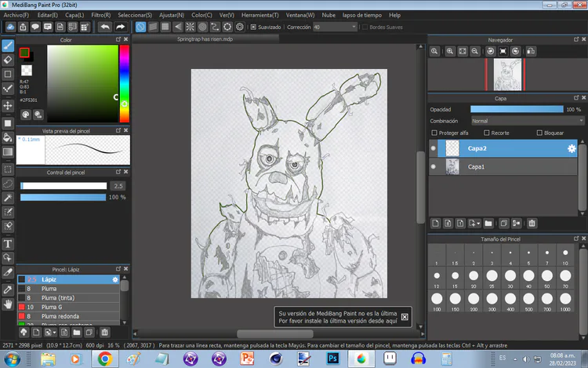Enable Proteger alfa checkbox
Viewport: 588px width, 368px height.
pyautogui.click(x=434, y=133)
